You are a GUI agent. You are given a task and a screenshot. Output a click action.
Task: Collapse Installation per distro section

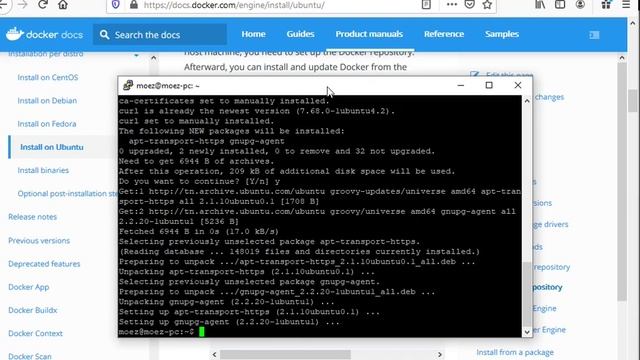(136, 54)
